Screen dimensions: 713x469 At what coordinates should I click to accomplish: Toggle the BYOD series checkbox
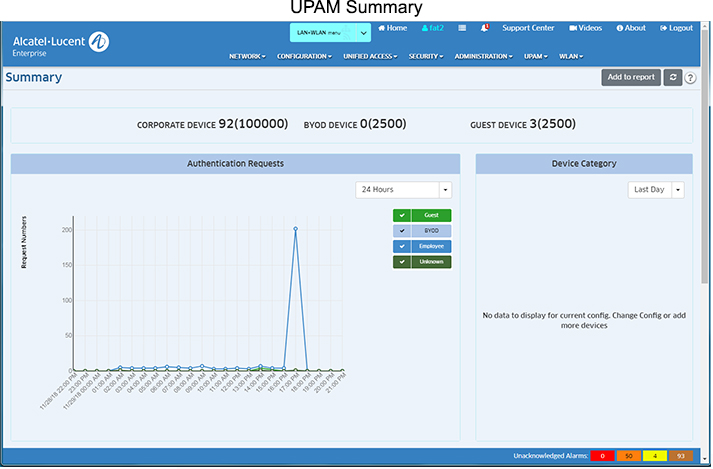[x=402, y=231]
